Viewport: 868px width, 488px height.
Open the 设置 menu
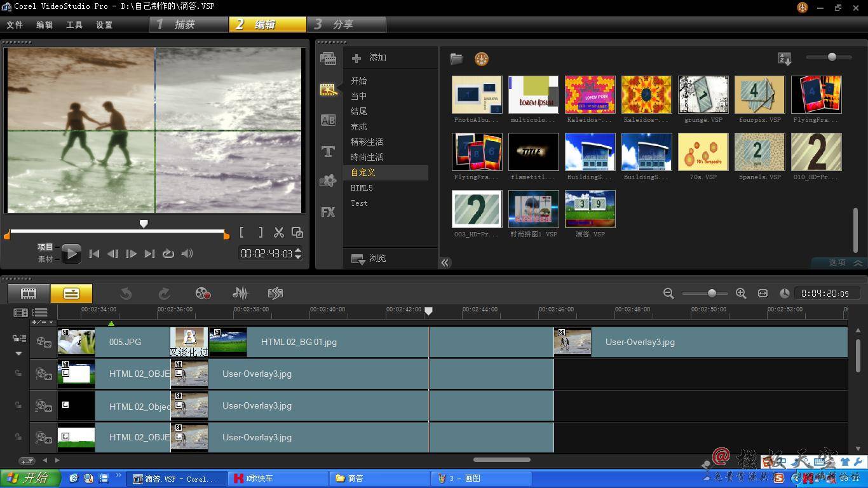coord(104,25)
